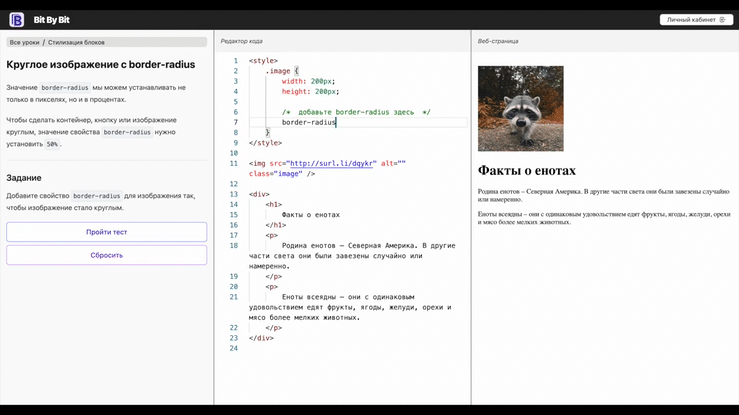Click the <h1> tag on line 14
Image resolution: width=739 pixels, height=415 pixels.
274,204
